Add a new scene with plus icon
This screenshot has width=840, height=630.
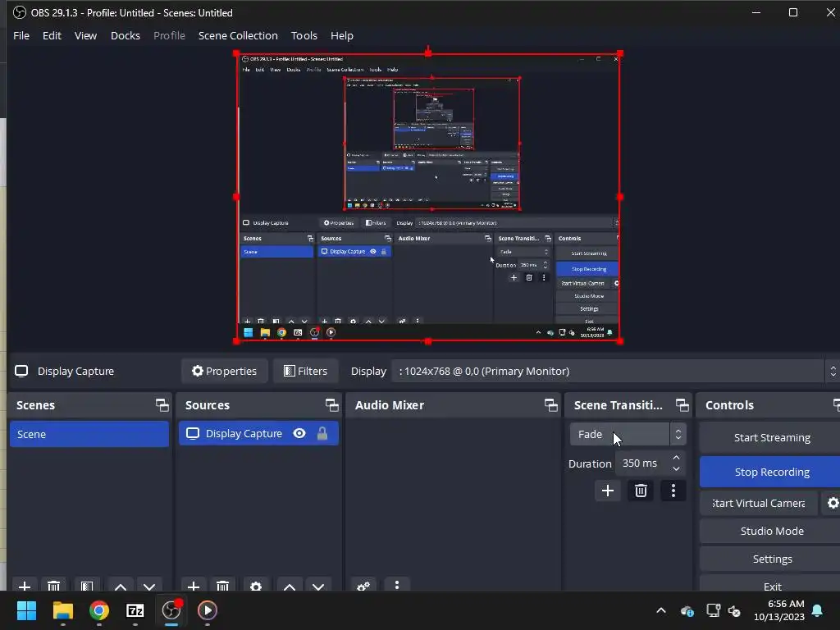pyautogui.click(x=24, y=586)
